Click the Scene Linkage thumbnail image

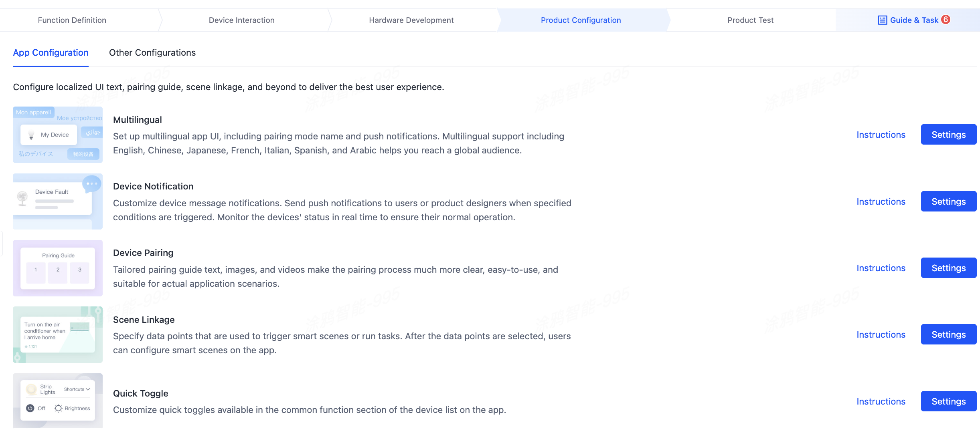click(x=58, y=334)
